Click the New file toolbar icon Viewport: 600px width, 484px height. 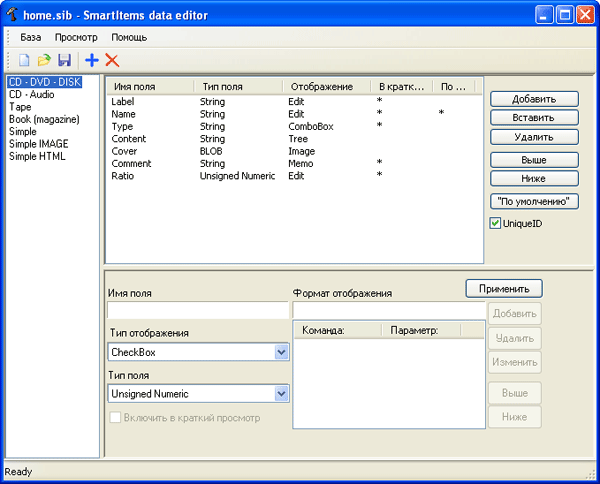[x=24, y=61]
